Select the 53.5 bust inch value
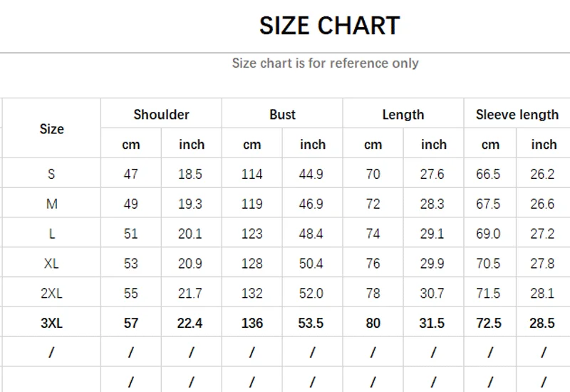This screenshot has height=392, width=570. click(x=312, y=324)
